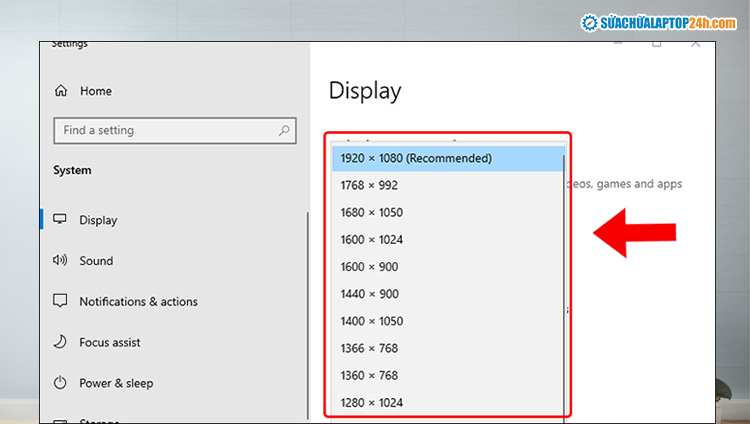Click the Notifications speech bubble icon
This screenshot has height=424, width=750.
(x=60, y=301)
